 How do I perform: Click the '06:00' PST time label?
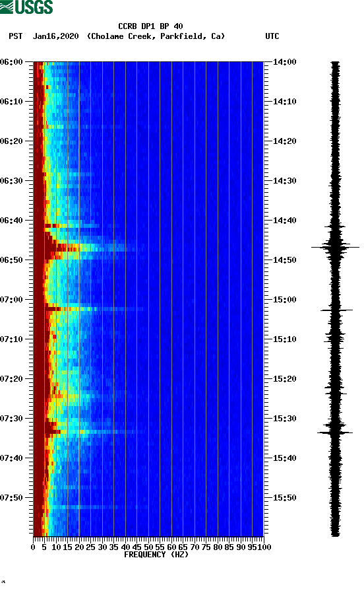click(12, 62)
